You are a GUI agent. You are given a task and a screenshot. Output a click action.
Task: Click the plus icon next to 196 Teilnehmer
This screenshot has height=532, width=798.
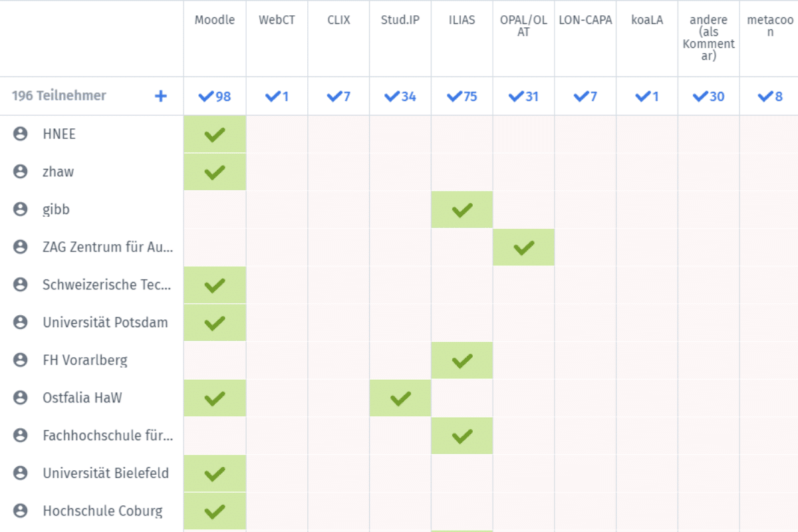(x=160, y=96)
